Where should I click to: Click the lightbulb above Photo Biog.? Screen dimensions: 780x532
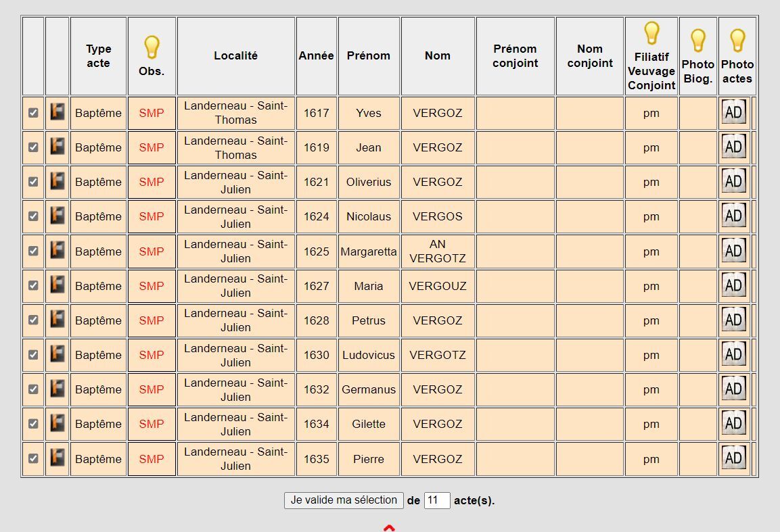pyautogui.click(x=698, y=41)
